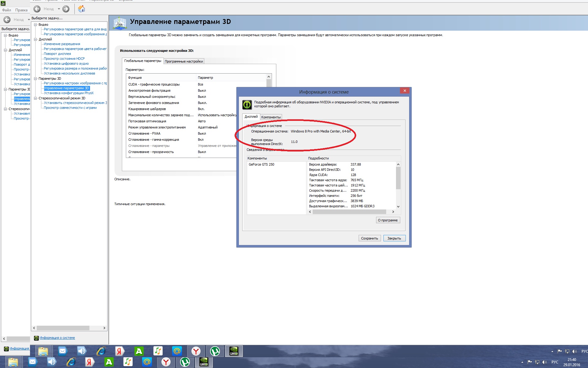Open the Поворот дисплея task
The image size is (588, 368).
57,54
